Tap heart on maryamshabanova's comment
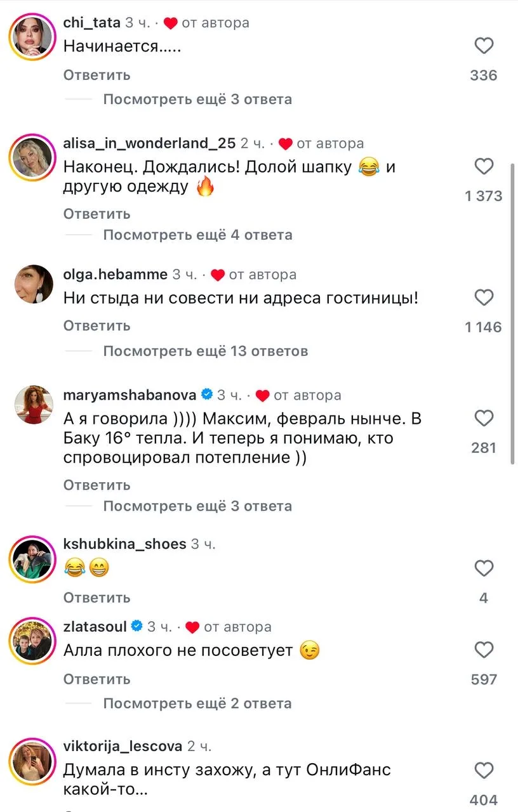518x812 pixels. [x=484, y=418]
